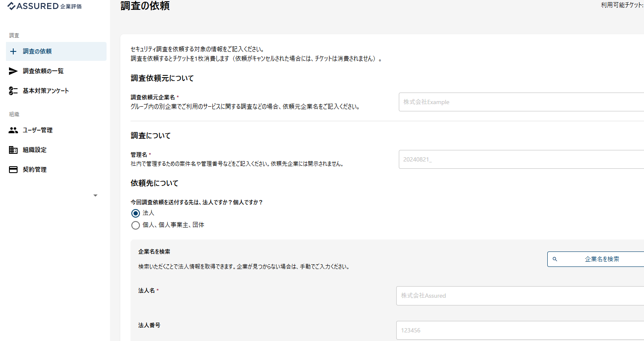Click the 企業名を検索 heading label
Image resolution: width=644 pixels, height=341 pixels.
pos(154,252)
